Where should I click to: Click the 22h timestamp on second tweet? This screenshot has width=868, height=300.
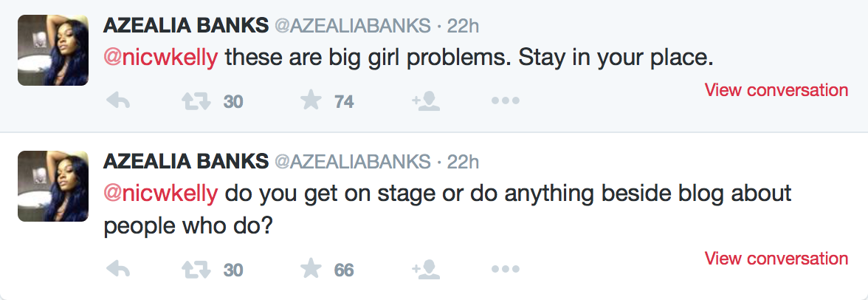(x=464, y=161)
